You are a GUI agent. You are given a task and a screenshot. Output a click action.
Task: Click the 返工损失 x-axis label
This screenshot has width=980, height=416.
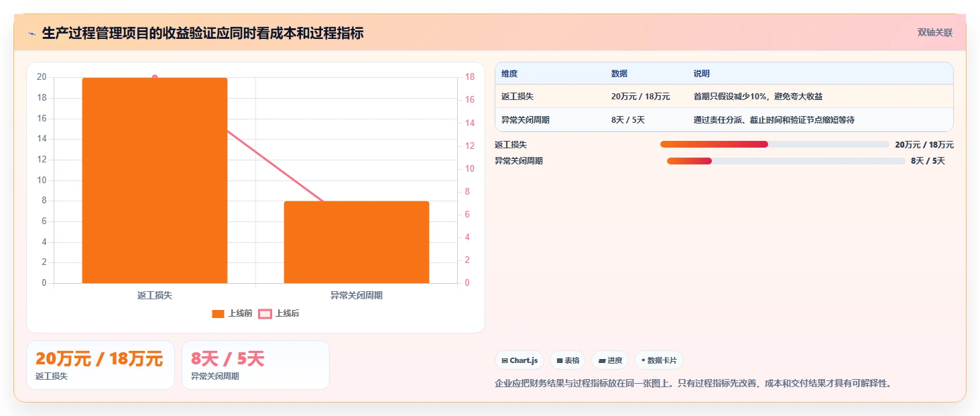[155, 295]
